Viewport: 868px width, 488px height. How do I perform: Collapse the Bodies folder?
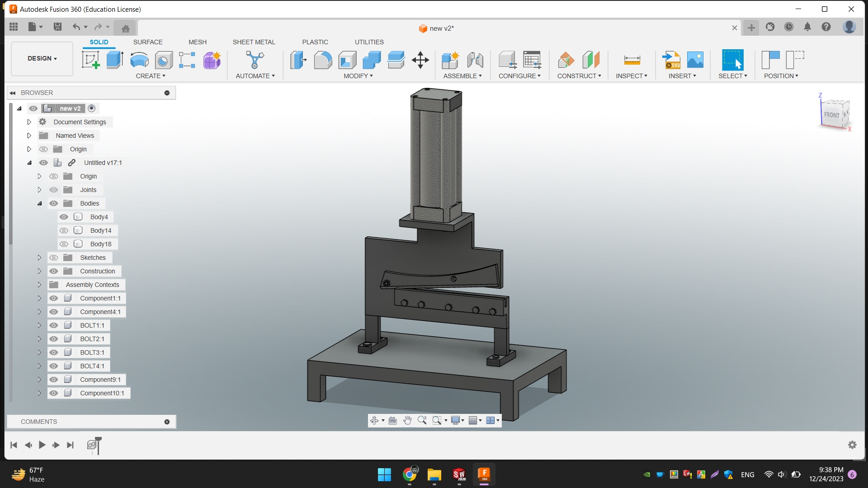[x=39, y=203]
